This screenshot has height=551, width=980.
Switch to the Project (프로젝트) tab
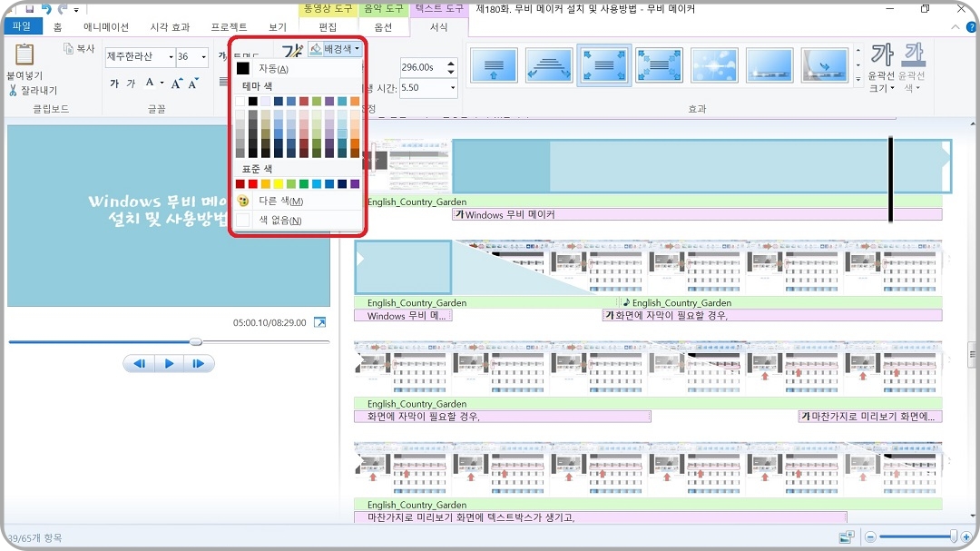point(229,27)
